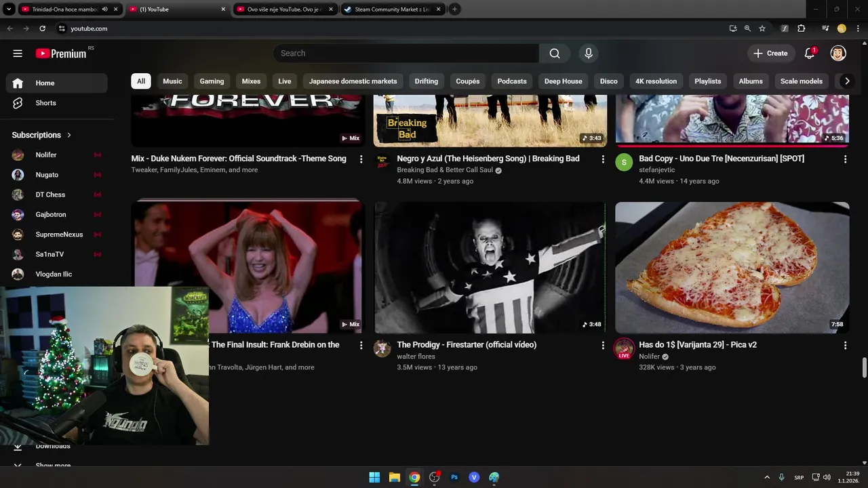
Task: Open options menu for Negro y Azul video
Action: [x=603, y=159]
